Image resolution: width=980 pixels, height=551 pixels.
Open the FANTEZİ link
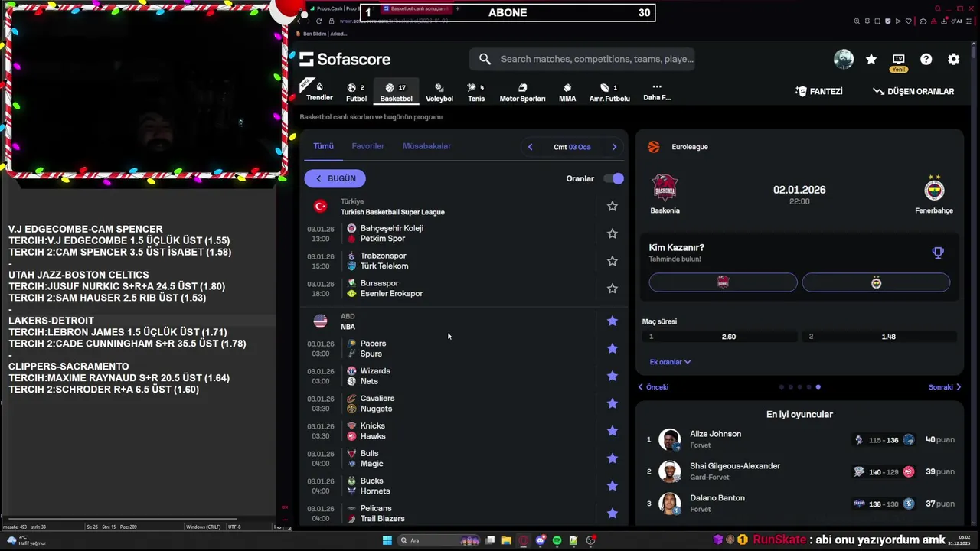point(819,91)
